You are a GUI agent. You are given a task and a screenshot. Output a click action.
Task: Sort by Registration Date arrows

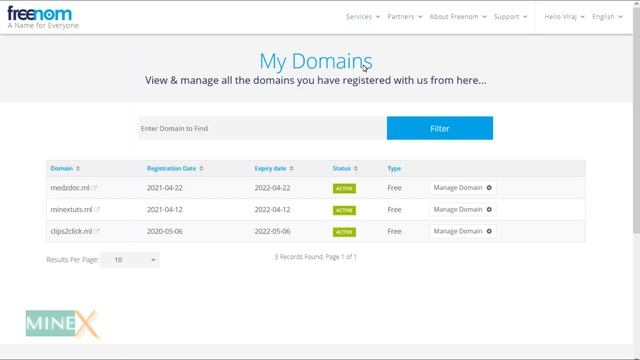click(x=201, y=169)
